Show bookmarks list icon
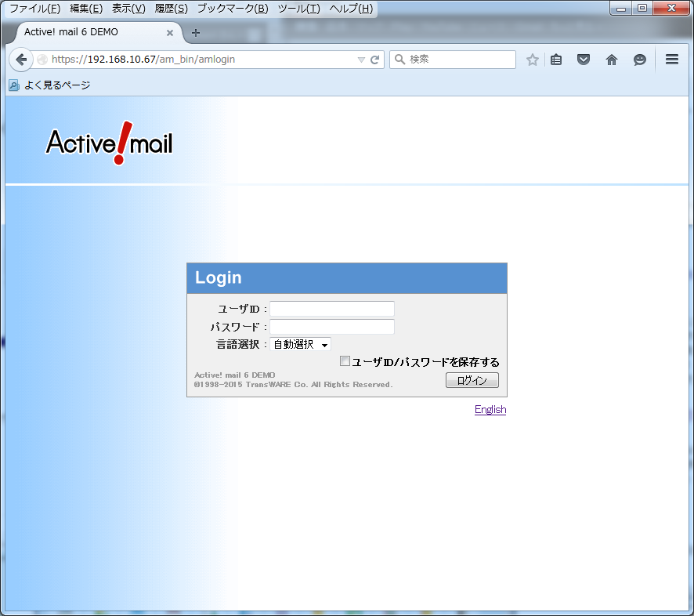The image size is (694, 616). (556, 60)
